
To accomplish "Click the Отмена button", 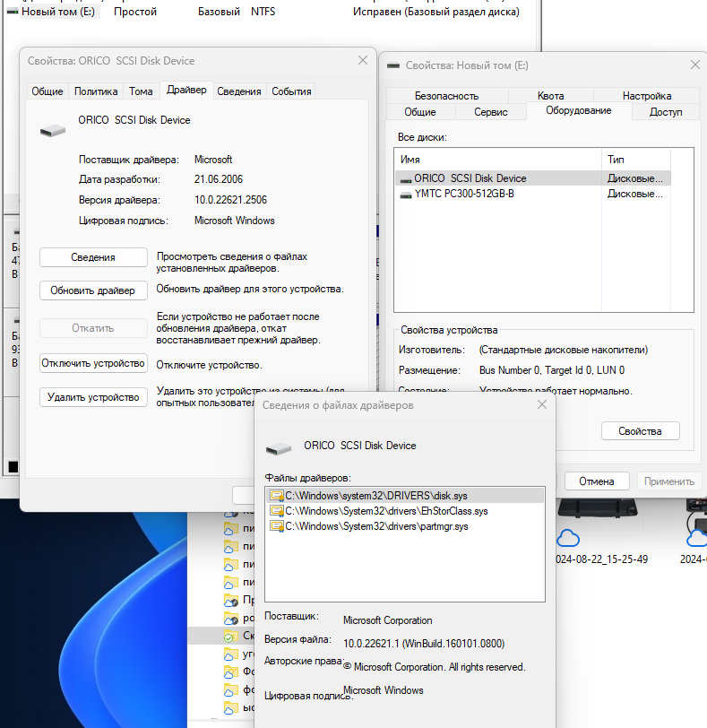I will 597,481.
